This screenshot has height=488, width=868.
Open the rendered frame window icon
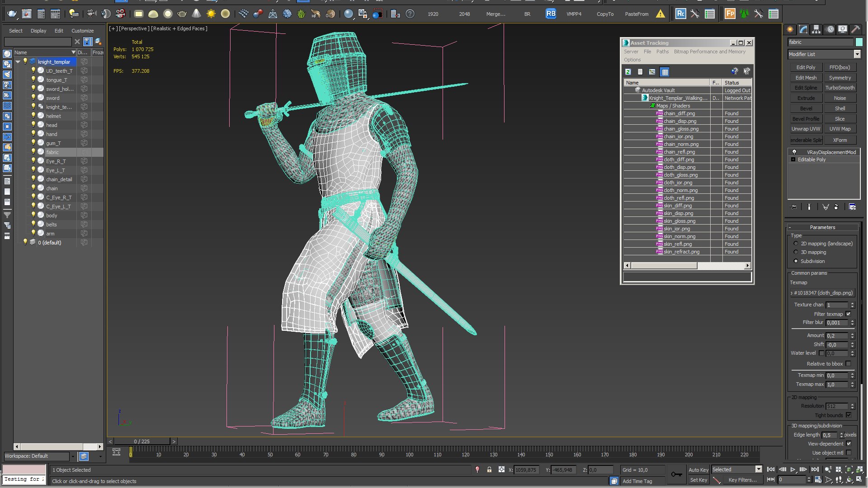tap(27, 14)
